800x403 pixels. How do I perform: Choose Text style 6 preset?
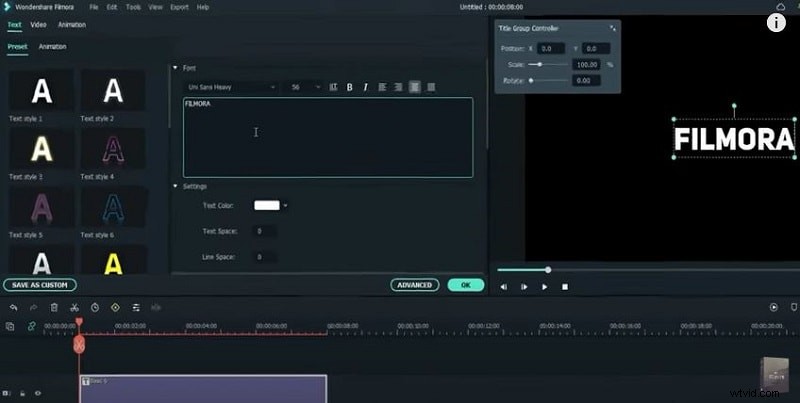pyautogui.click(x=113, y=207)
